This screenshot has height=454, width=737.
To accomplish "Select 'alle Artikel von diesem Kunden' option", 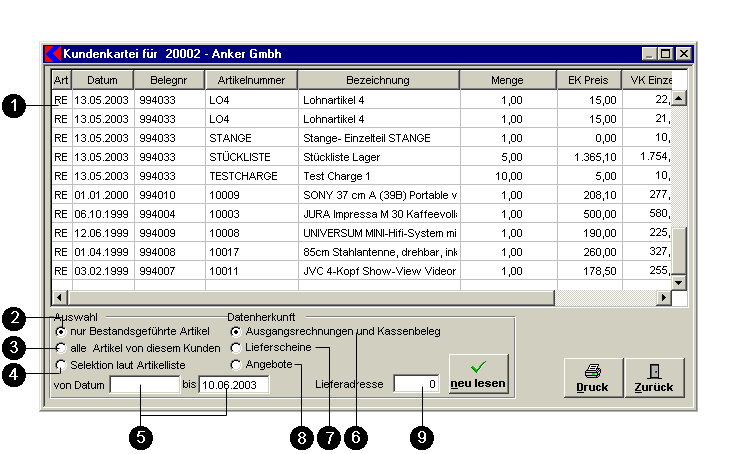I will coord(62,348).
